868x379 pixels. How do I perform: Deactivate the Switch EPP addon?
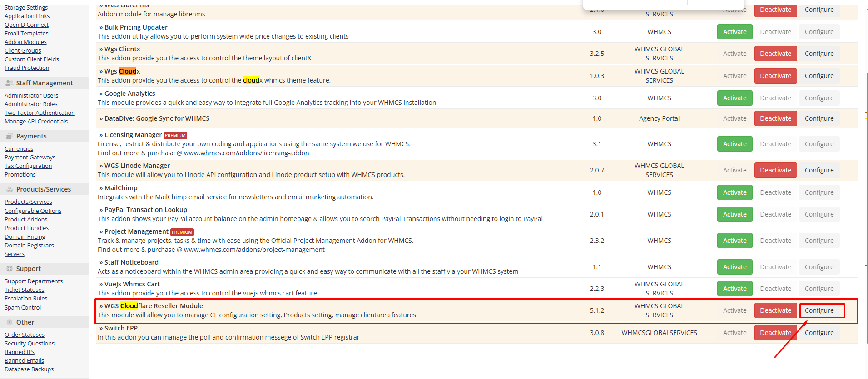[775, 333]
